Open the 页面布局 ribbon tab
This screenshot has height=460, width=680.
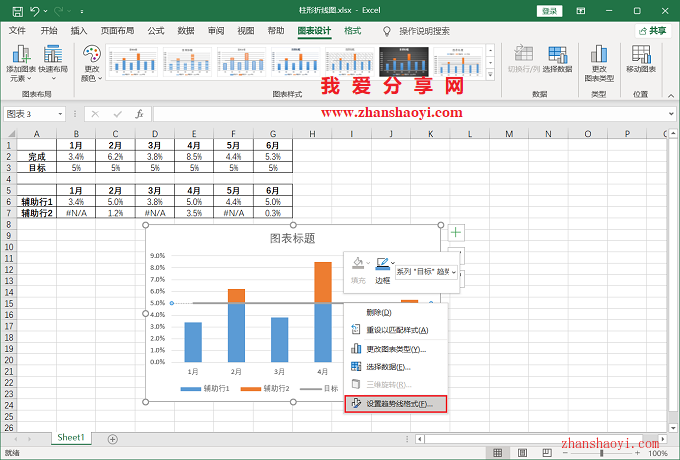coord(117,31)
